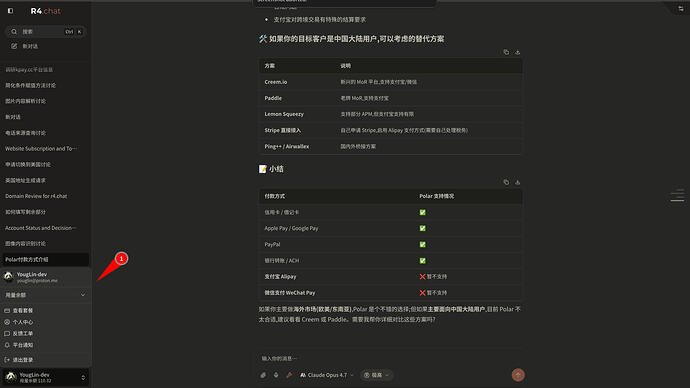Click the Lemon Squeezy table cell
The image size is (690, 388).
coord(284,114)
